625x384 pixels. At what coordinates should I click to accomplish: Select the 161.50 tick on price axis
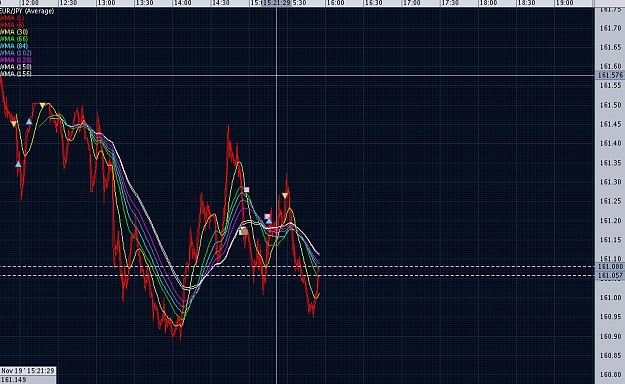[x=610, y=105]
